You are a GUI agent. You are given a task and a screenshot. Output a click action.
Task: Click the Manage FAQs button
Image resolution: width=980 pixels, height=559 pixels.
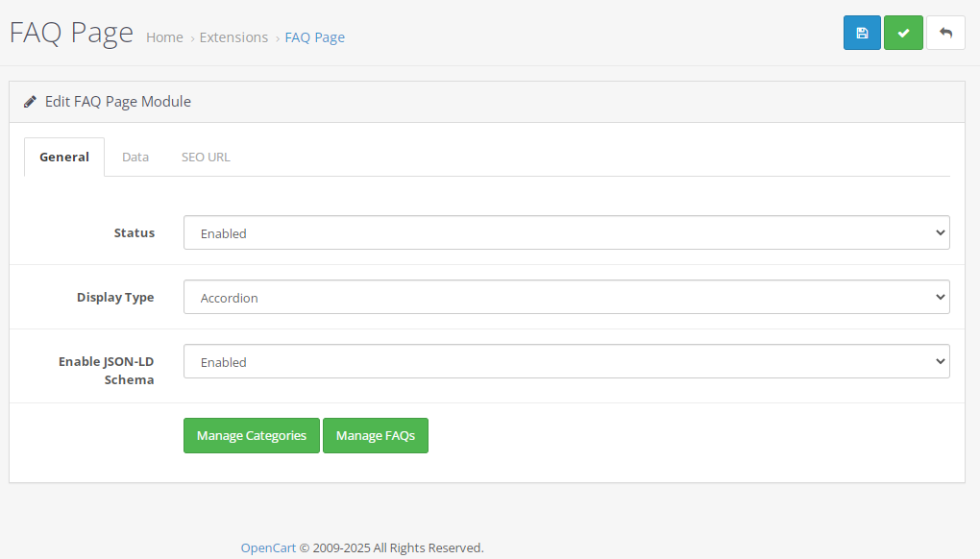(376, 435)
